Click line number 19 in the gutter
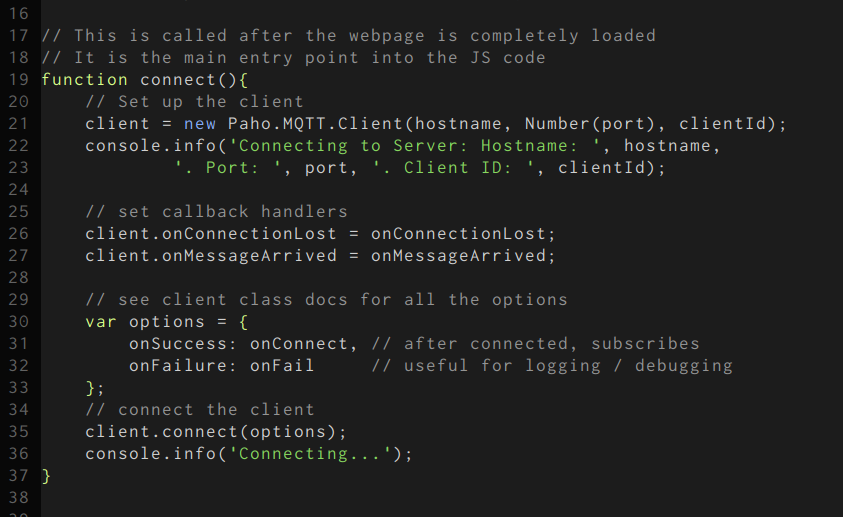Screen dimensions: 843x517 (18, 79)
